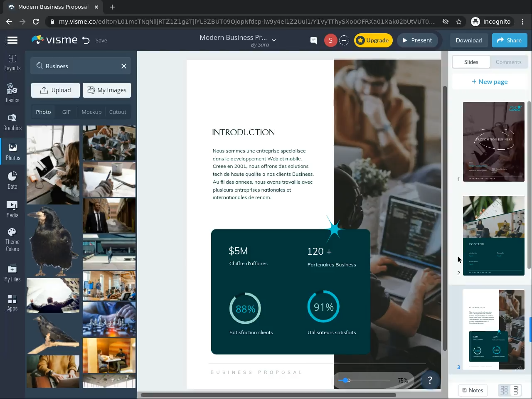Image resolution: width=532 pixels, height=399 pixels.
Task: Click the horizontal canvas scrollbar
Action: pyautogui.click(x=268, y=395)
